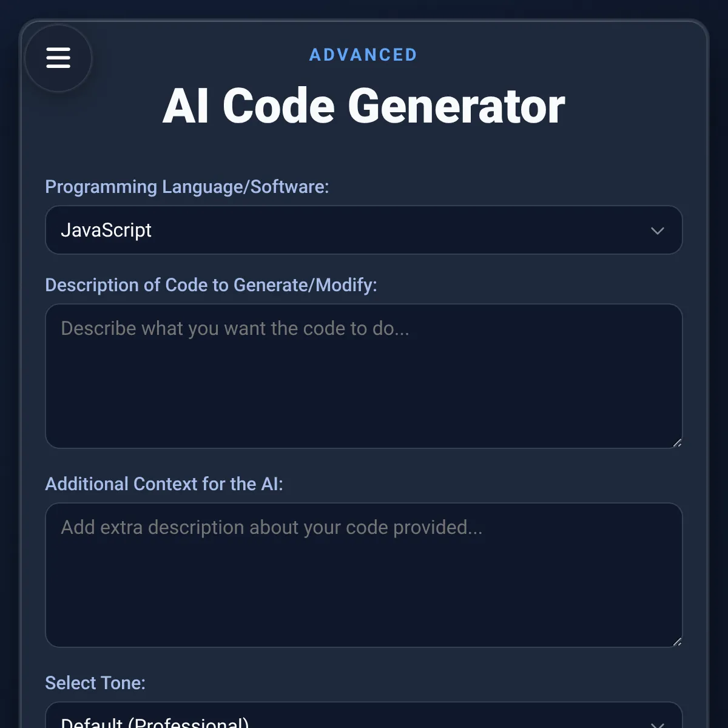Image resolution: width=728 pixels, height=728 pixels.
Task: Click the resize grip of the Description textarea
Action: (x=677, y=443)
